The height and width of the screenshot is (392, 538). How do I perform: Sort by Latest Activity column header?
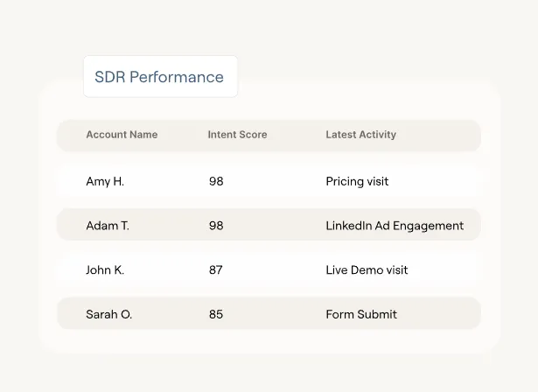click(361, 135)
